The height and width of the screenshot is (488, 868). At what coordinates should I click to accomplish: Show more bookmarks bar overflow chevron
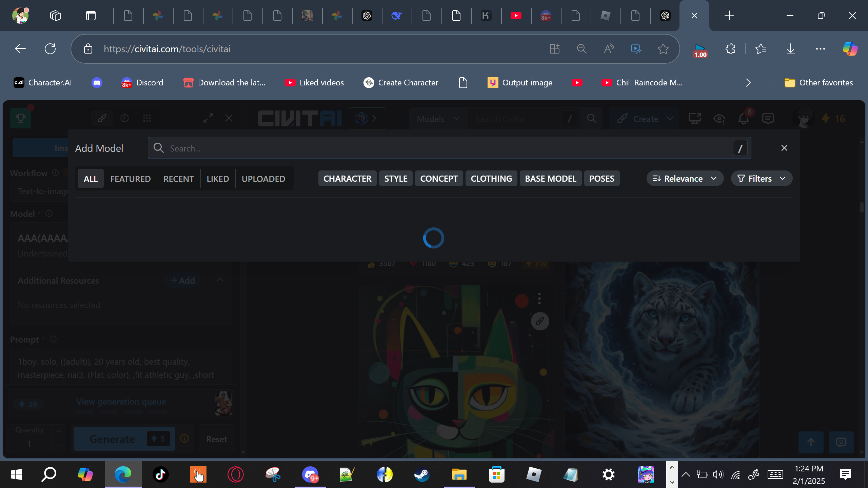(x=748, y=83)
